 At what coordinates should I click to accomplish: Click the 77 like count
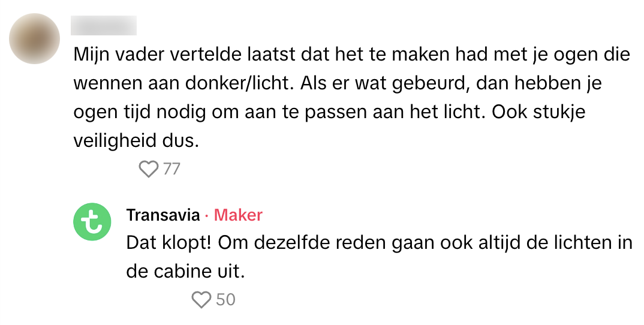(x=171, y=169)
